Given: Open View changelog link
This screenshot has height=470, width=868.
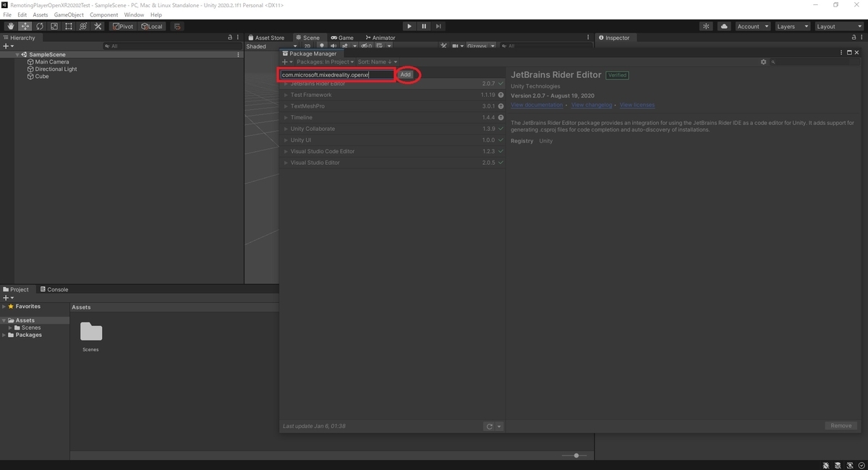Looking at the screenshot, I should (592, 106).
